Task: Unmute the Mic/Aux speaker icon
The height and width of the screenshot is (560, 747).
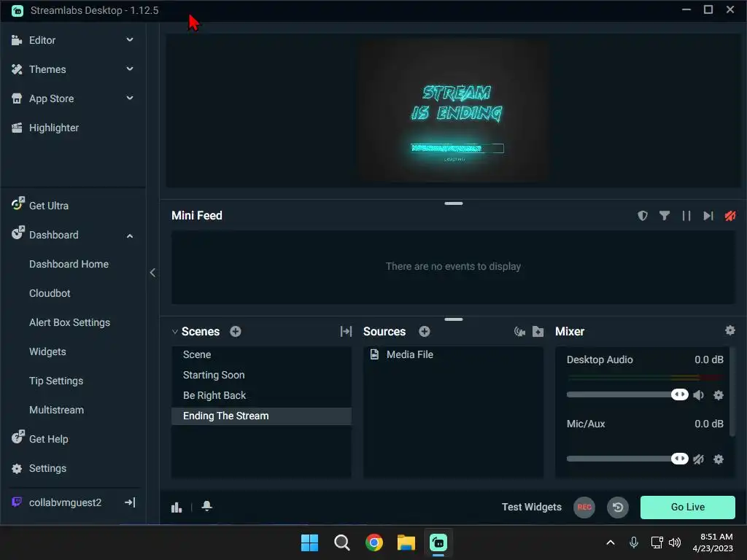Action: [698, 459]
